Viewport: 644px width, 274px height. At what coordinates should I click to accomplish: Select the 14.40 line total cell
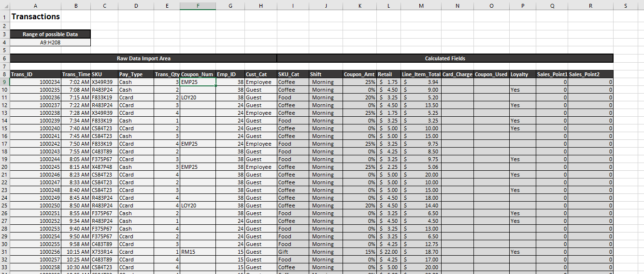pos(421,205)
